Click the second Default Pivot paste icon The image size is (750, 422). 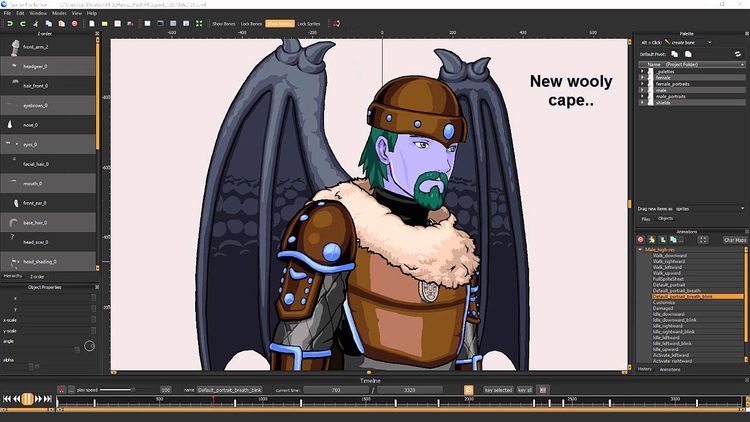688,54
